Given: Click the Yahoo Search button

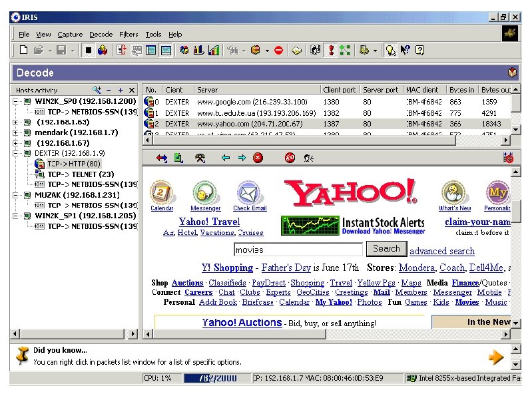Looking at the screenshot, I should point(386,249).
